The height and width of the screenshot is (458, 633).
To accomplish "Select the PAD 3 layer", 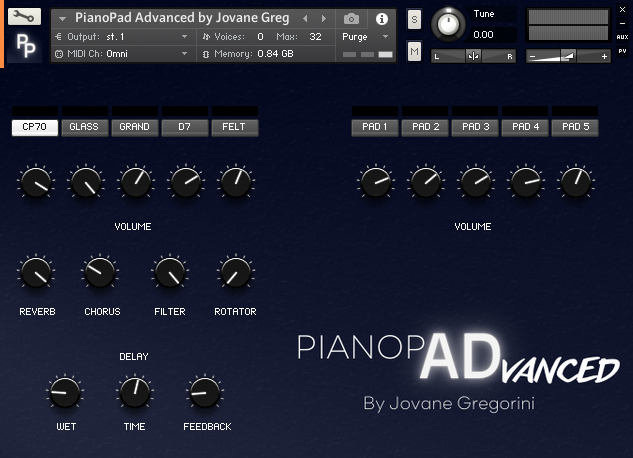I will (x=475, y=128).
